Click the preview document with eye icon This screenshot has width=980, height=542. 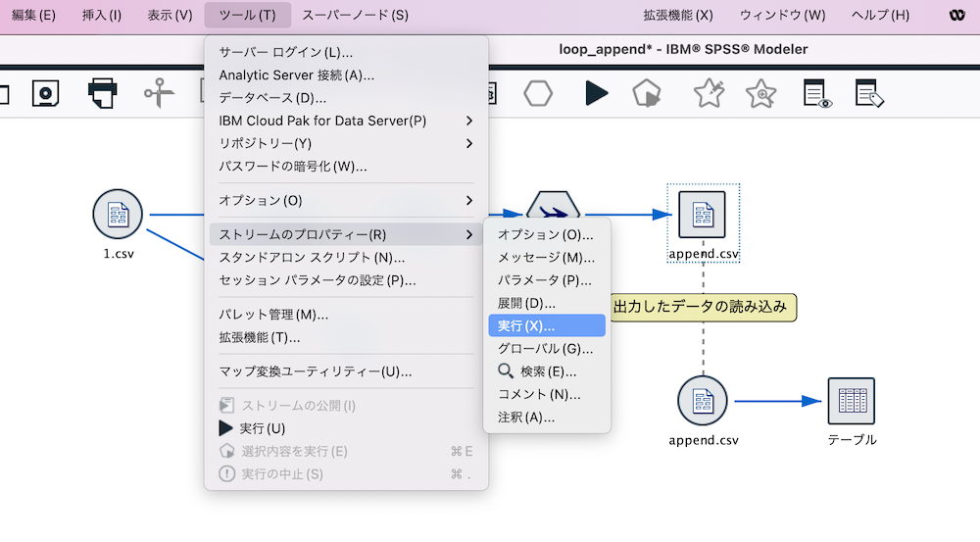pyautogui.click(x=817, y=93)
